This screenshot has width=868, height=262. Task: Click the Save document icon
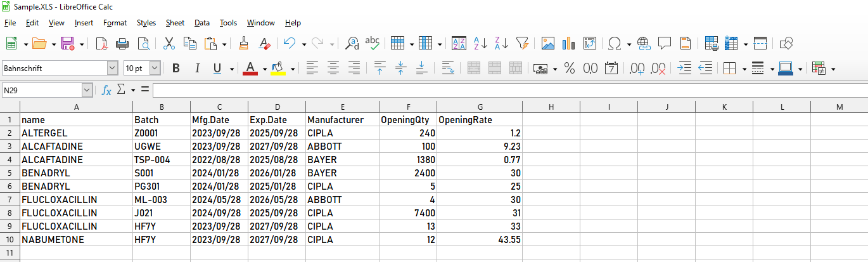[x=67, y=43]
